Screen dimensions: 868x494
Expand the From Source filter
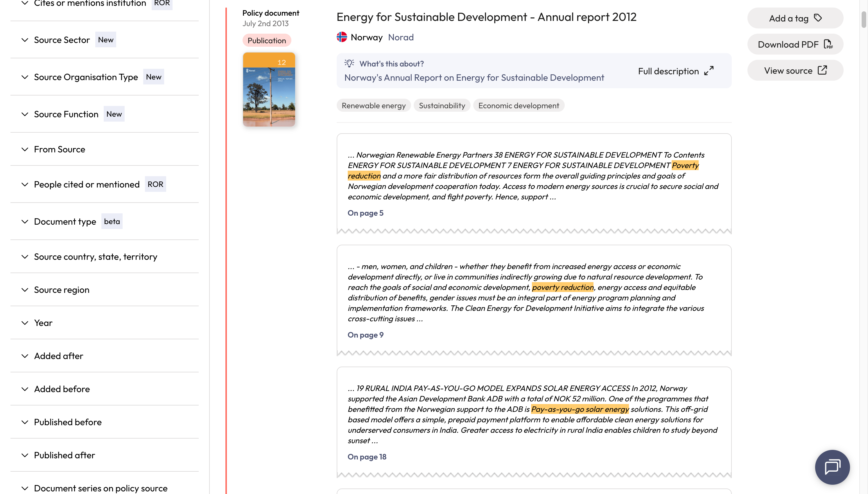(x=105, y=149)
